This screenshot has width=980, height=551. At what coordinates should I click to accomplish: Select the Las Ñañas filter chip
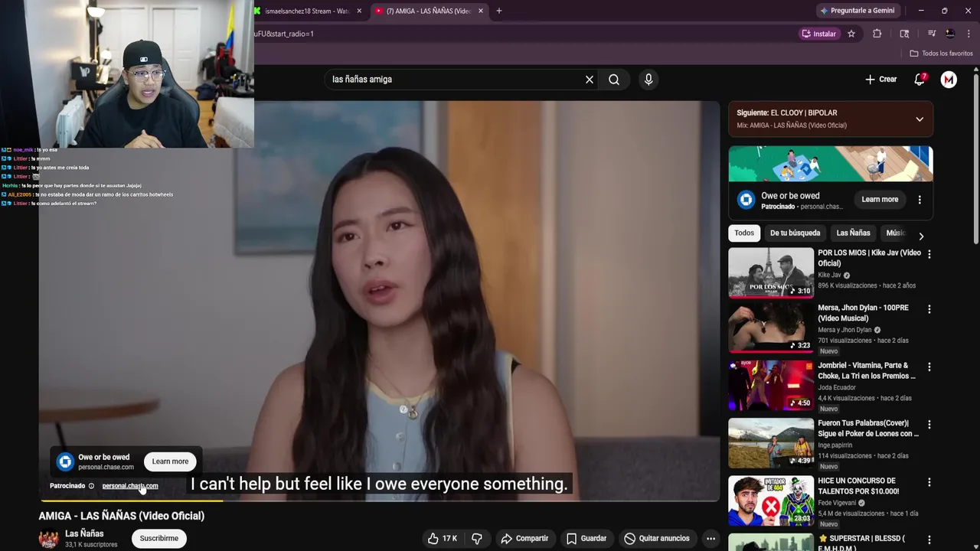pyautogui.click(x=853, y=233)
